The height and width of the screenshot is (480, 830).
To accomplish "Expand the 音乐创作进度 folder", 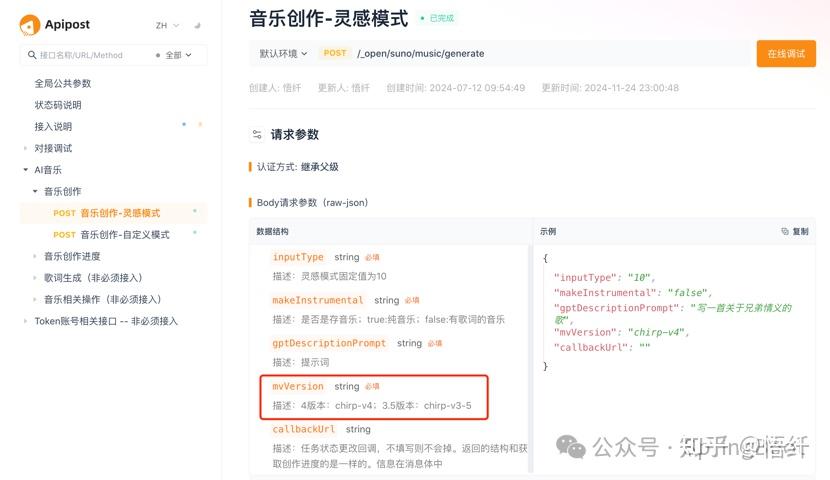I will click(x=35, y=256).
